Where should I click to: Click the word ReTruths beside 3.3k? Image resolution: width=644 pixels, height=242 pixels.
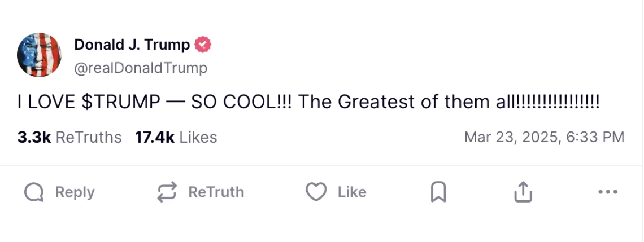coord(89,137)
